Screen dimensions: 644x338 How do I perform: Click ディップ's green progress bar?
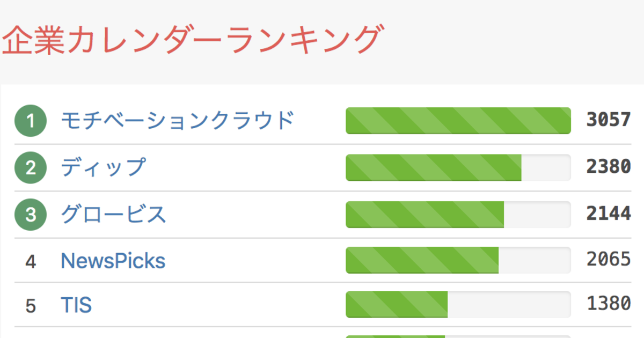coord(434,167)
